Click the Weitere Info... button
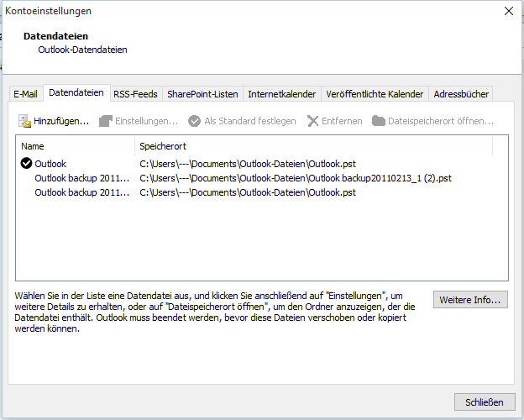Image resolution: width=524 pixels, height=420 pixels. [470, 300]
